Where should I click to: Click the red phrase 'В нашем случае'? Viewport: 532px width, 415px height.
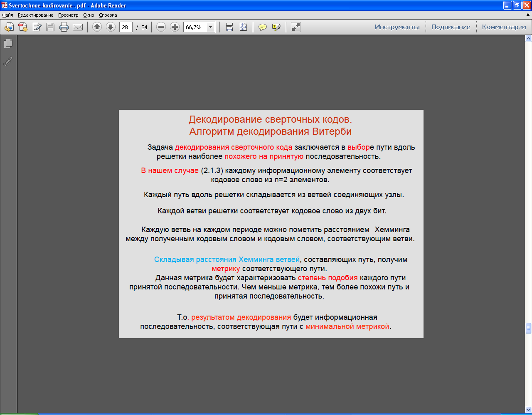click(x=170, y=170)
